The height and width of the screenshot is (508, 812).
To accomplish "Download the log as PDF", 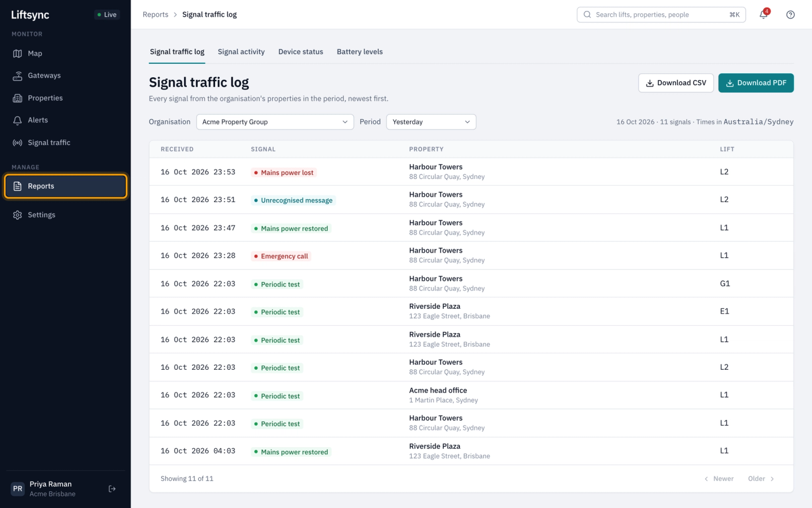I will point(756,83).
